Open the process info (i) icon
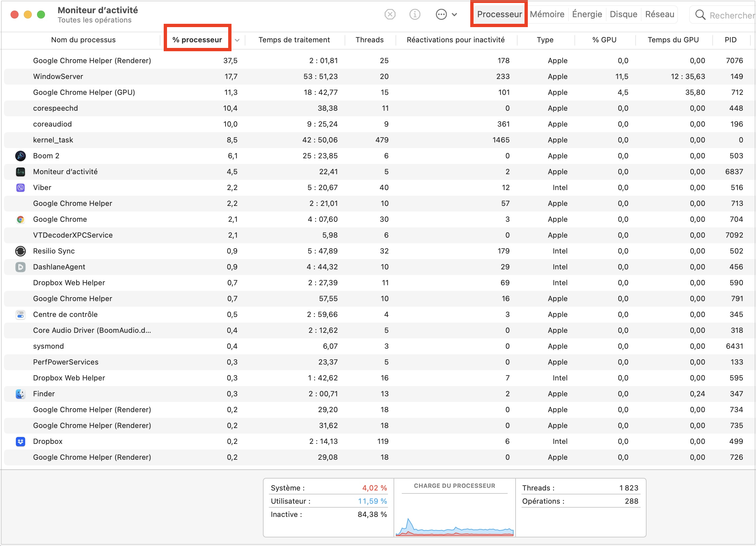Image resolution: width=756 pixels, height=546 pixels. (415, 14)
